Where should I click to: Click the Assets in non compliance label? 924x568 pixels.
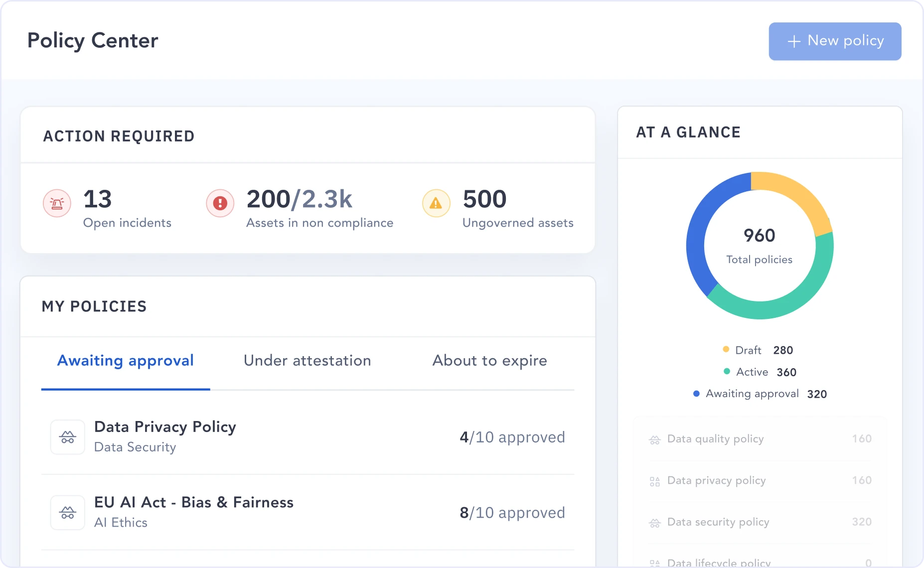320,223
